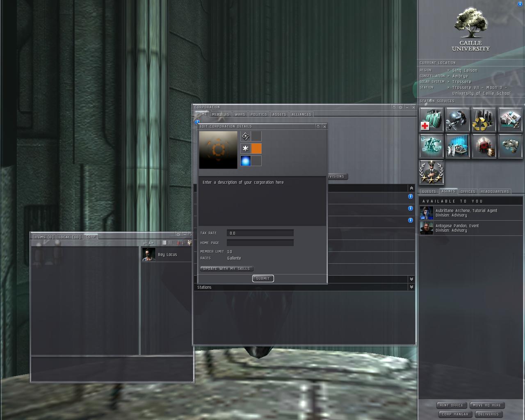Screen dimensions: 525x420
Task: Open the Bounty Office station service
Action: click(x=484, y=146)
